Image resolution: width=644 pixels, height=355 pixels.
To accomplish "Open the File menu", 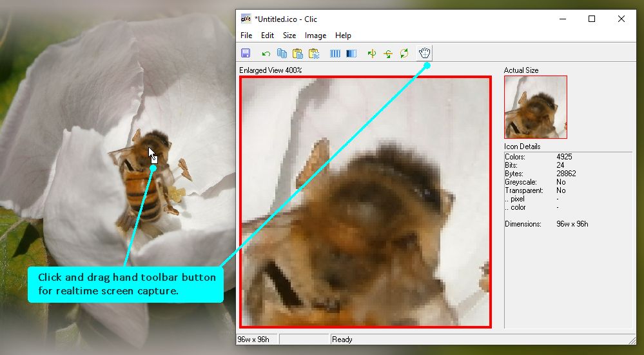I will pos(246,35).
